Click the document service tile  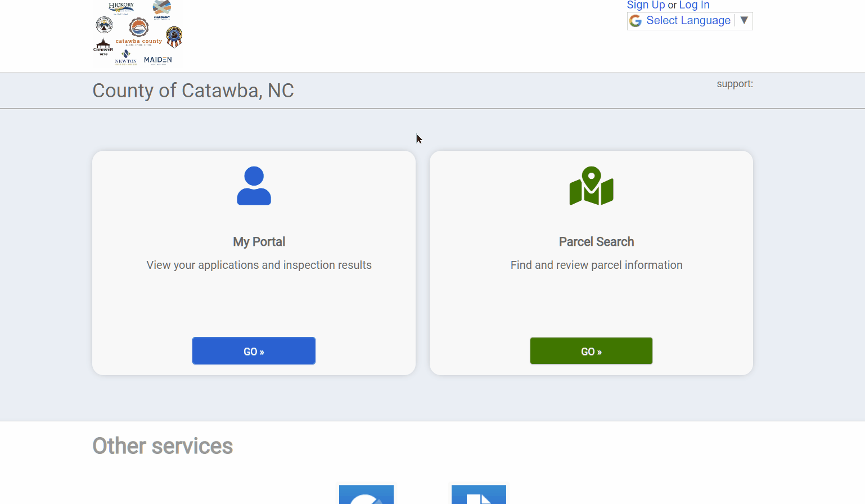479,494
